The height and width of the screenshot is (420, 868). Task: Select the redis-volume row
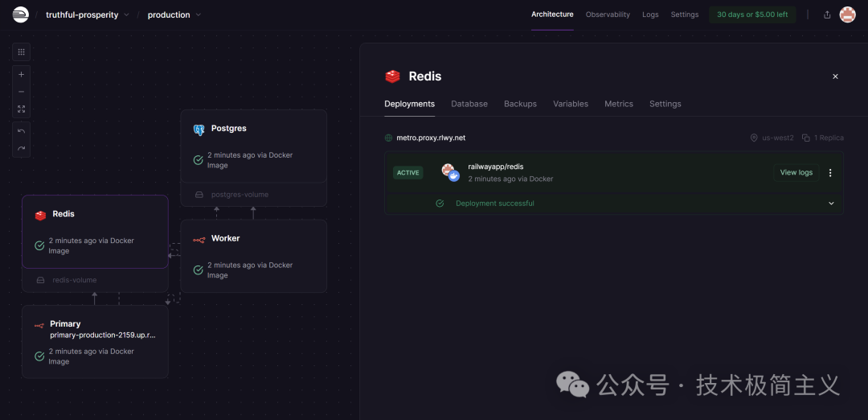95,280
